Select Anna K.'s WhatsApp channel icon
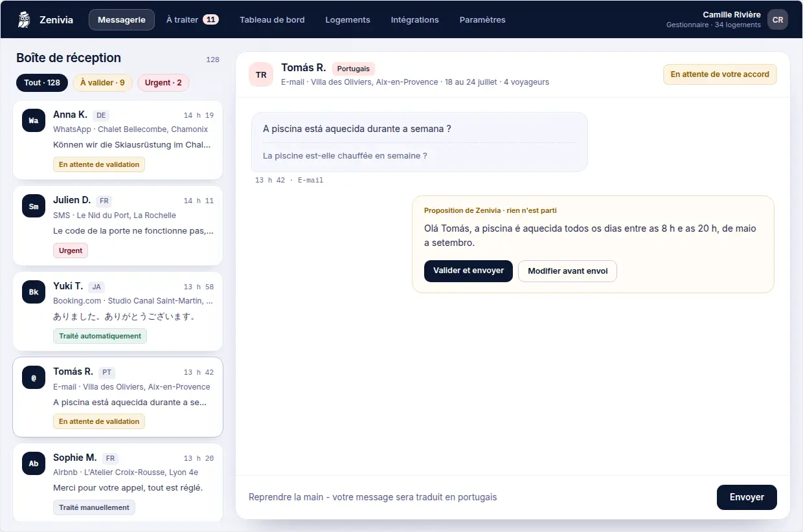Screen dimensions: 803x532 (x=34, y=120)
